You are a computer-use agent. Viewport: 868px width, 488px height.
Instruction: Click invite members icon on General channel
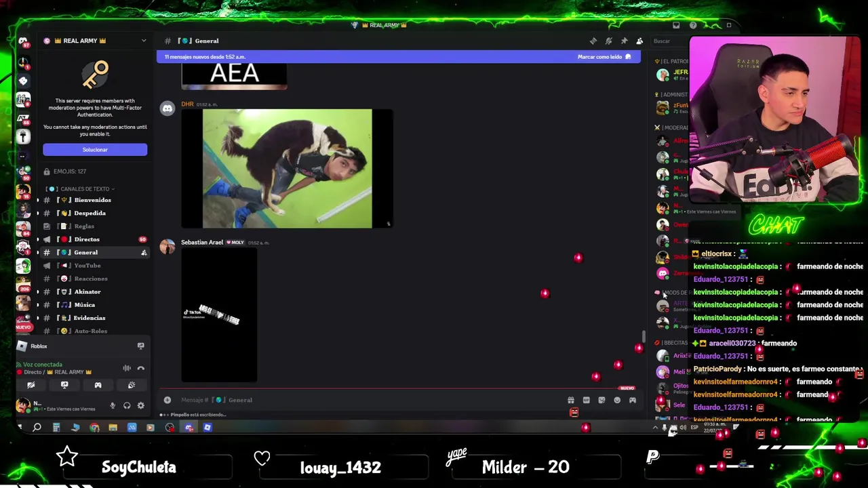coord(143,253)
